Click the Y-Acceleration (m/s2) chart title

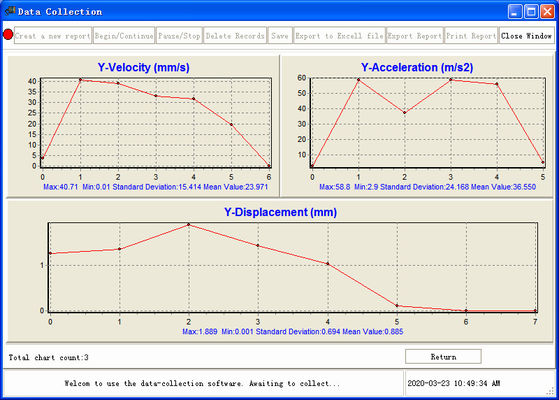pos(417,67)
